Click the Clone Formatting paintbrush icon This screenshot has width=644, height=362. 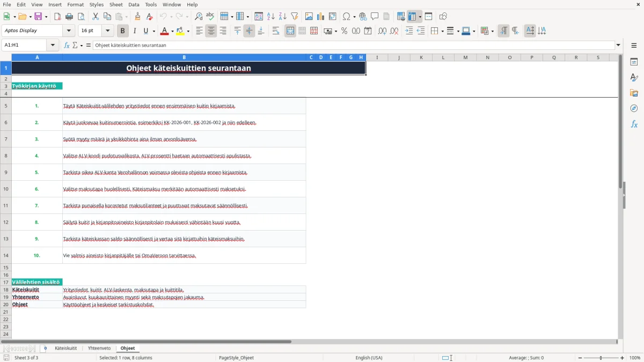click(x=137, y=17)
